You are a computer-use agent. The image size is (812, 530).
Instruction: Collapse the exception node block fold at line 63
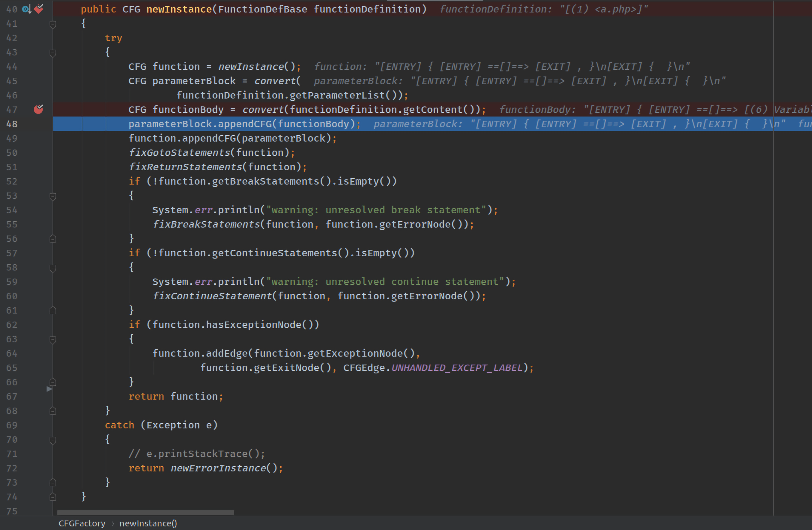(x=53, y=340)
